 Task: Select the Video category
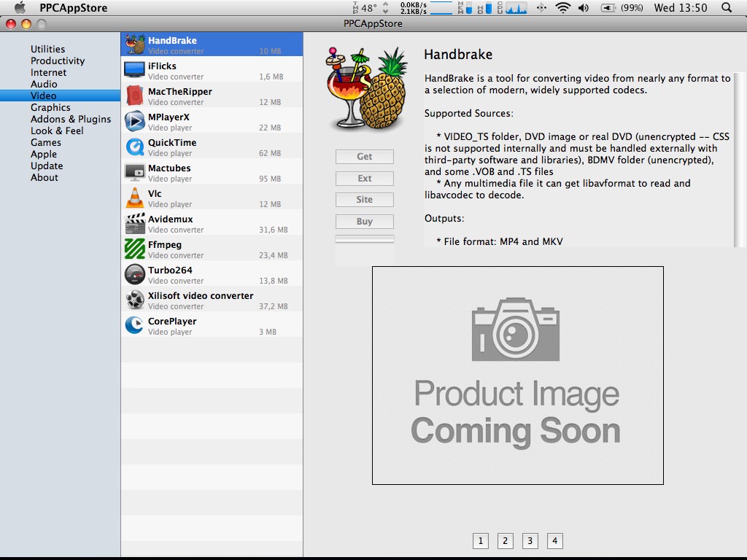point(60,96)
